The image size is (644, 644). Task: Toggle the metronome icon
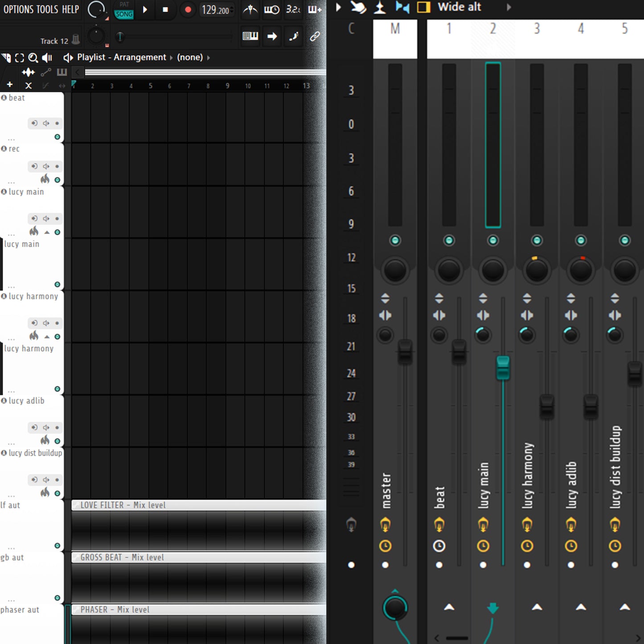pyautogui.click(x=250, y=9)
